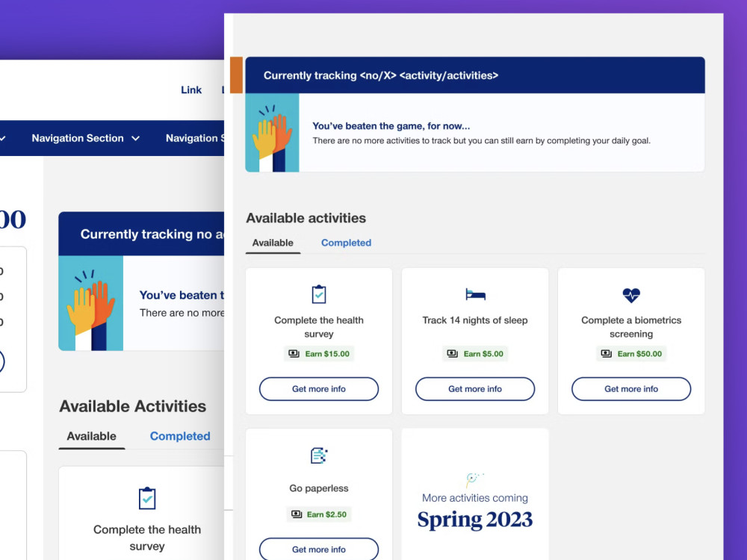Click the orange marker beside front panel header
747x560 pixels.
236,75
